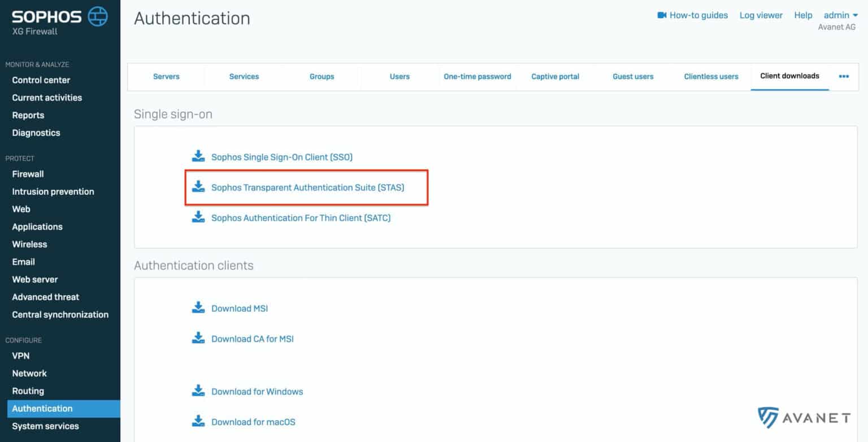Click the download icon next to SATC client

click(198, 217)
